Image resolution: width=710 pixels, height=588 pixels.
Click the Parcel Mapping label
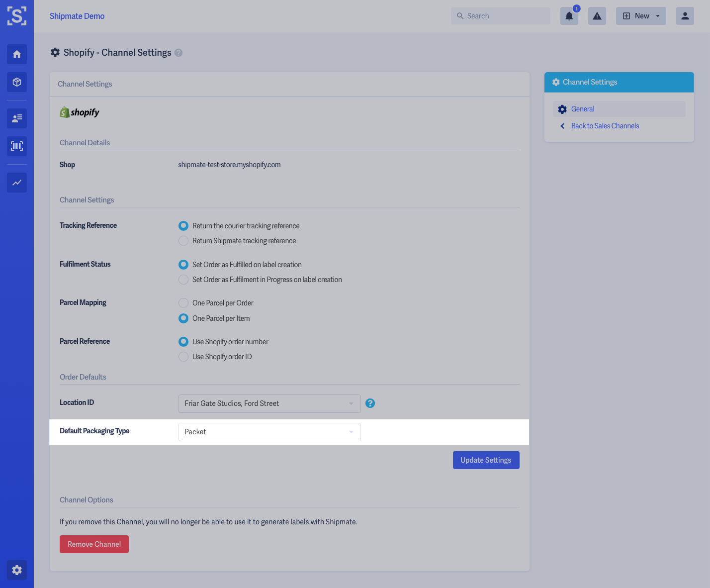83,302
